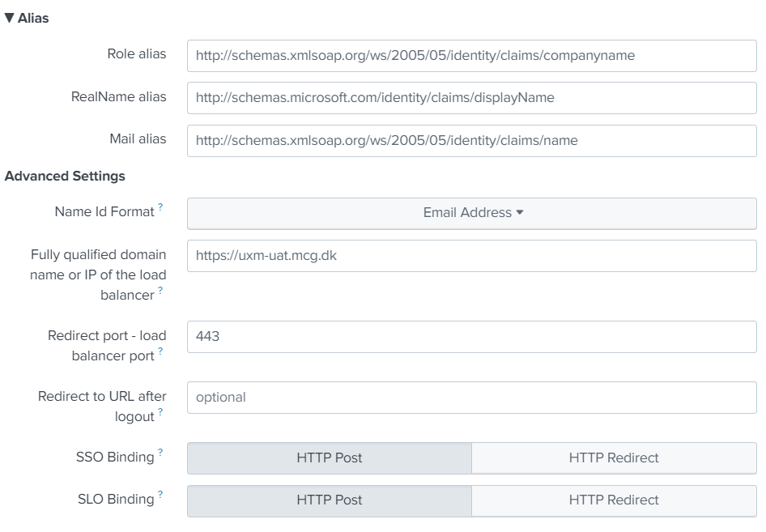Click the Role alias input field
This screenshot has height=532, width=766.
tap(472, 56)
